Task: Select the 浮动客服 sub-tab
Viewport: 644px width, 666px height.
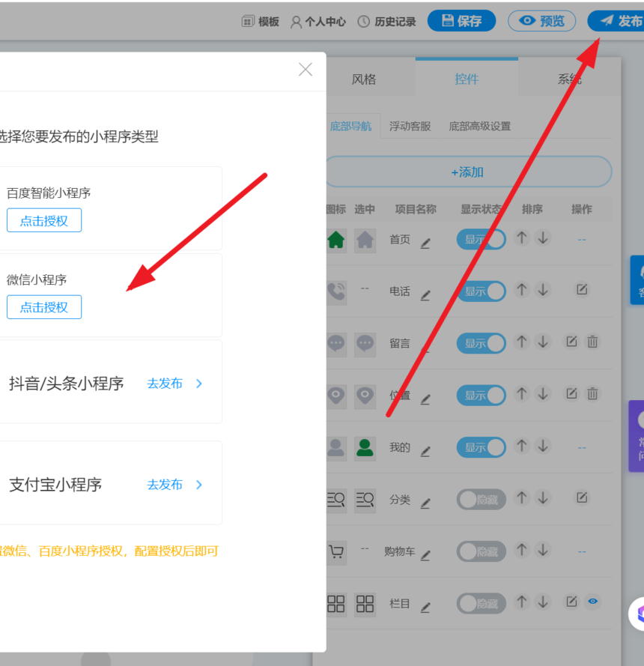Action: click(x=410, y=126)
